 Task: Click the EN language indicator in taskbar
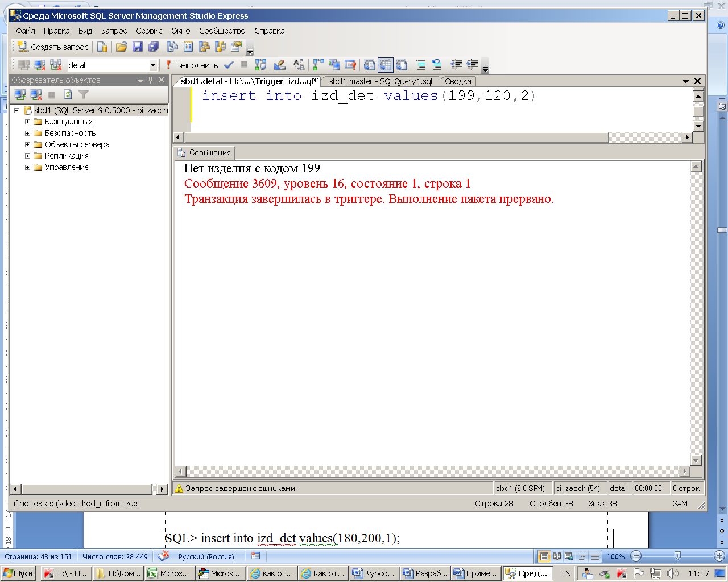[x=565, y=573]
